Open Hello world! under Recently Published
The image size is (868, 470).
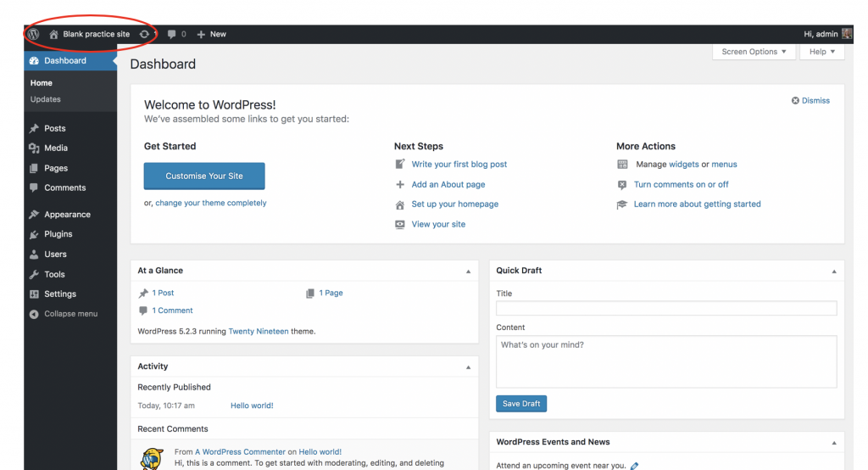tap(252, 406)
